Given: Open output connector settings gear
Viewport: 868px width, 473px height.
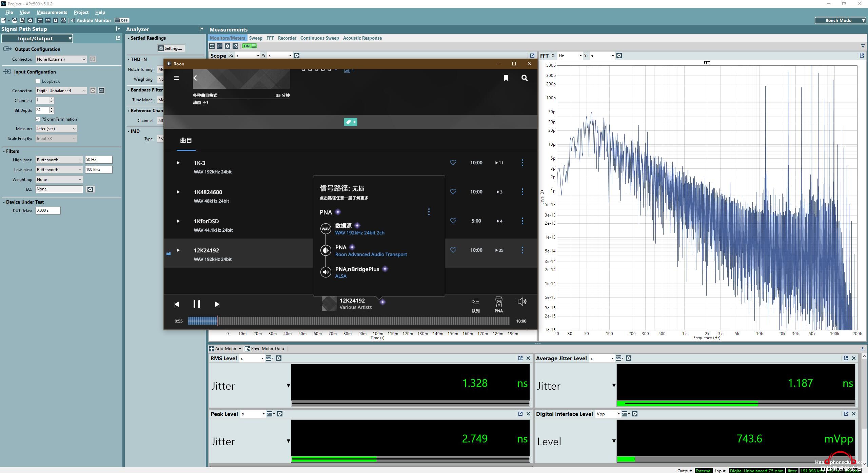Looking at the screenshot, I should tap(93, 59).
